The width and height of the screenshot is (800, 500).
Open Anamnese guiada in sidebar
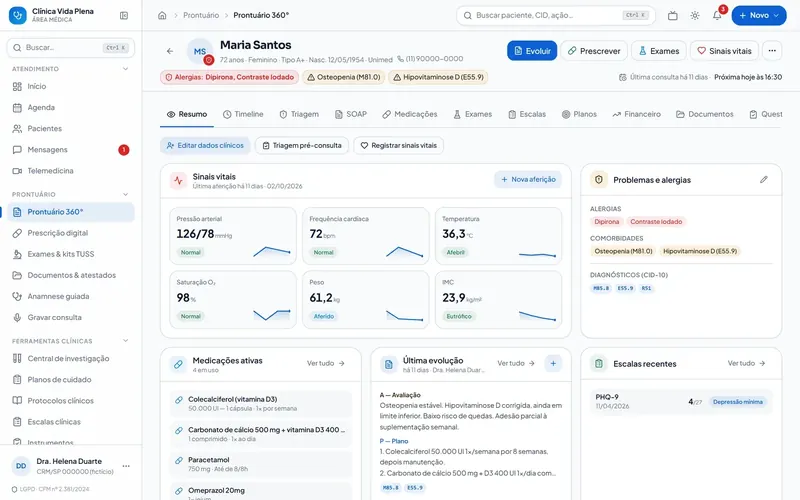click(x=70, y=296)
